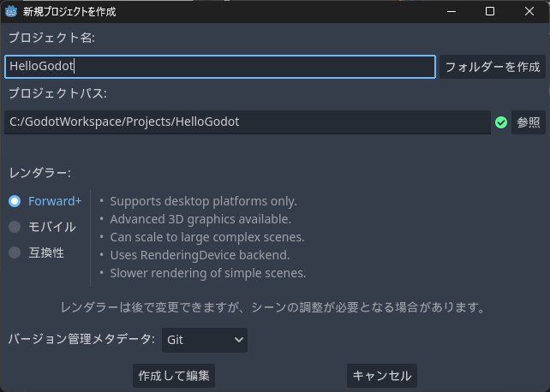Image resolution: width=550 pixels, height=392 pixels.
Task: Select the 互換性 renderer option
Action: (37, 252)
